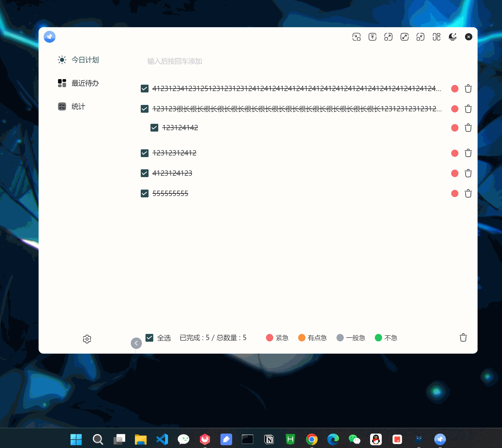Uncheck the task starting with 123123很长

click(x=144, y=109)
